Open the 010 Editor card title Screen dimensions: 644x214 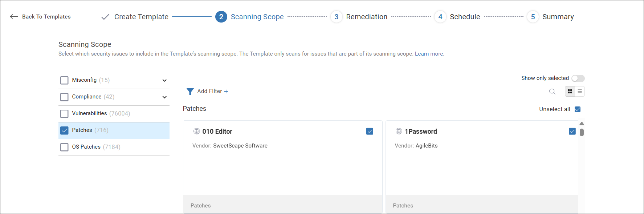pyautogui.click(x=217, y=132)
